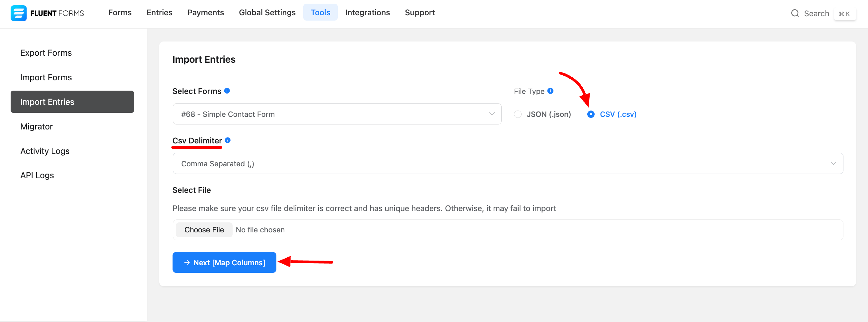View Activity Logs from the sidebar
868x322 pixels.
tap(45, 151)
